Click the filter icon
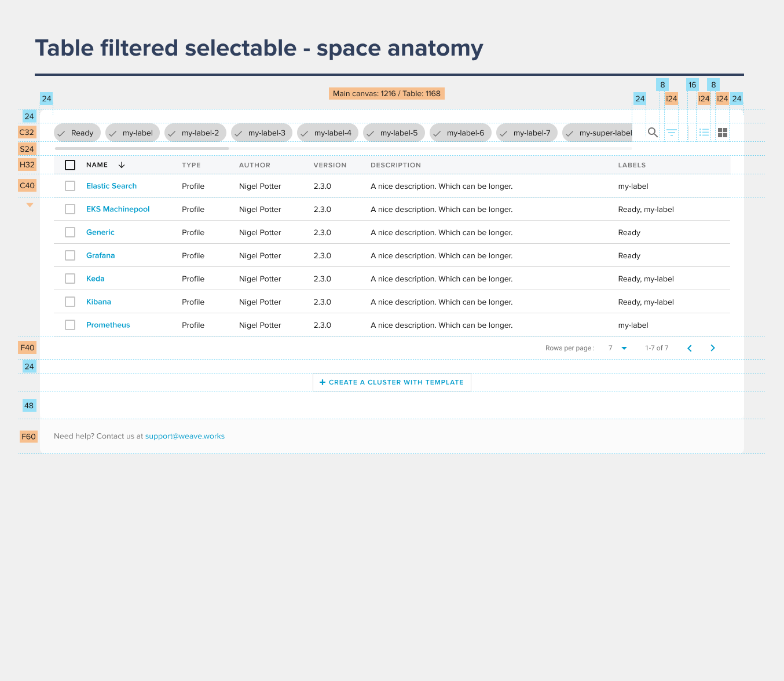784x681 pixels. 672,133
